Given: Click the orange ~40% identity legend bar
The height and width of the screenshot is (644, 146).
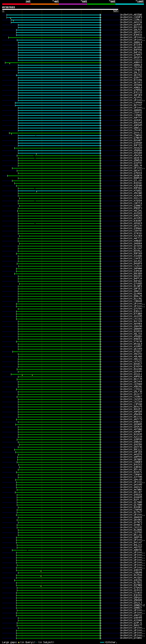Looking at the screenshot, I should pyautogui.click(x=45, y=4).
